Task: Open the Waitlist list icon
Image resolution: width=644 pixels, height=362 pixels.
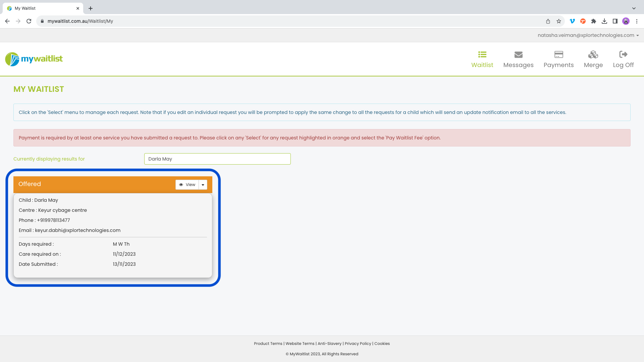Action: [x=482, y=55]
